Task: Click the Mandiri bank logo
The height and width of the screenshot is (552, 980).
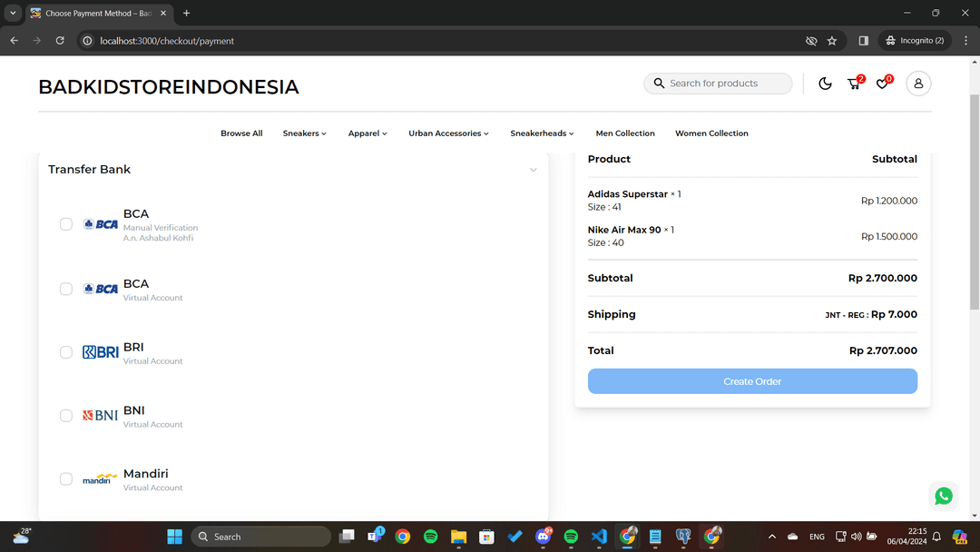Action: pyautogui.click(x=100, y=478)
